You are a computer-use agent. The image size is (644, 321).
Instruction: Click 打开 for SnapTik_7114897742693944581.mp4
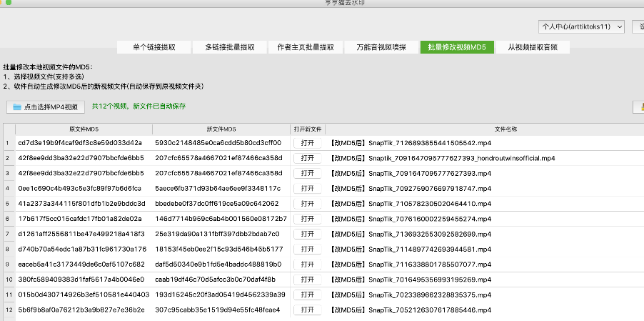point(308,249)
